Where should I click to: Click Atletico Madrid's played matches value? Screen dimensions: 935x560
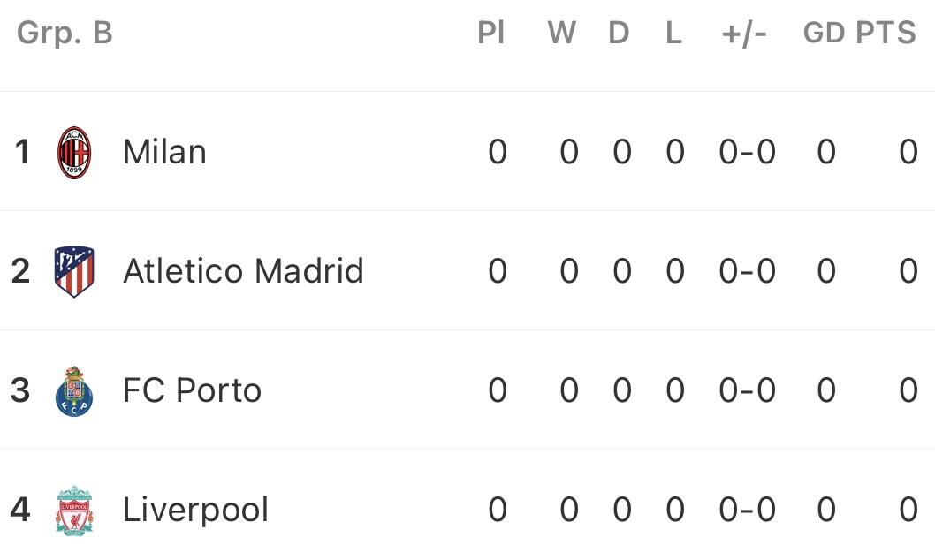498,271
